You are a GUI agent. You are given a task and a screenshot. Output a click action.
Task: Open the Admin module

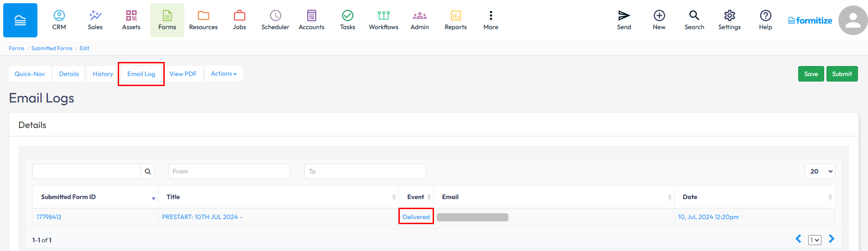click(419, 20)
